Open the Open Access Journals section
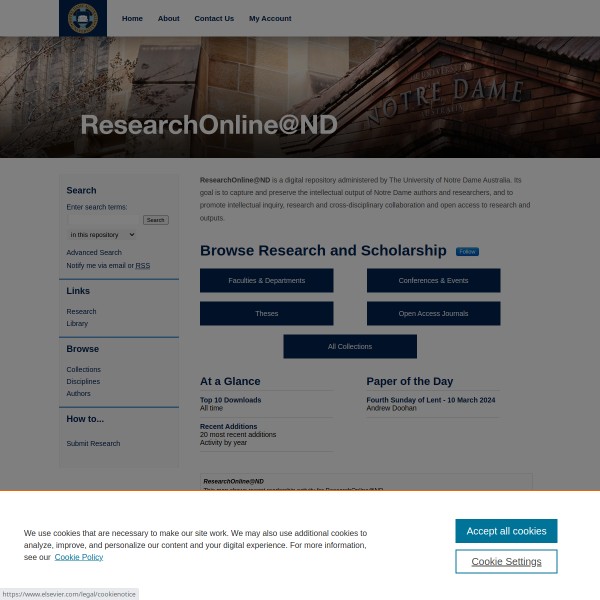The image size is (600, 600). [x=433, y=314]
